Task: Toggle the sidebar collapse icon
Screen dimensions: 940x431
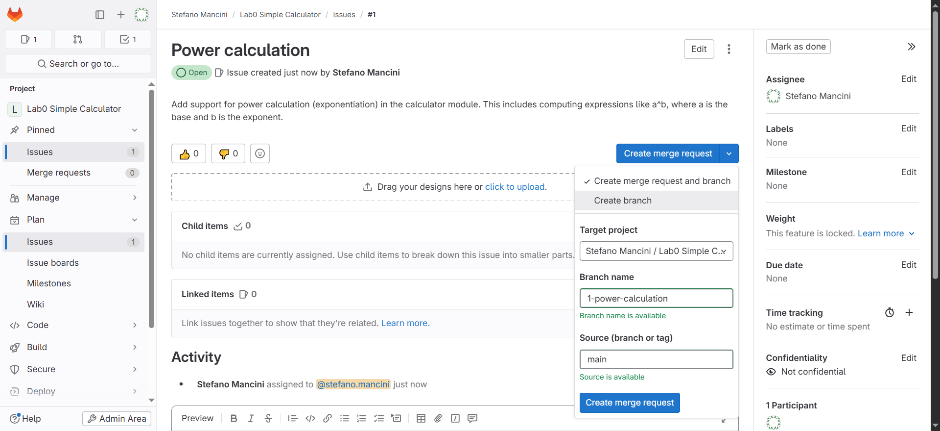Action: click(x=99, y=15)
